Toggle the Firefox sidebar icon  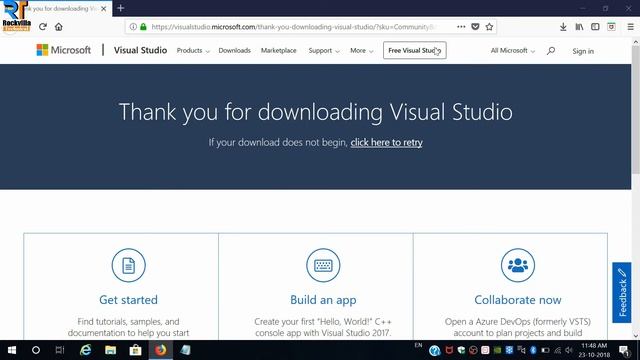[x=595, y=27]
